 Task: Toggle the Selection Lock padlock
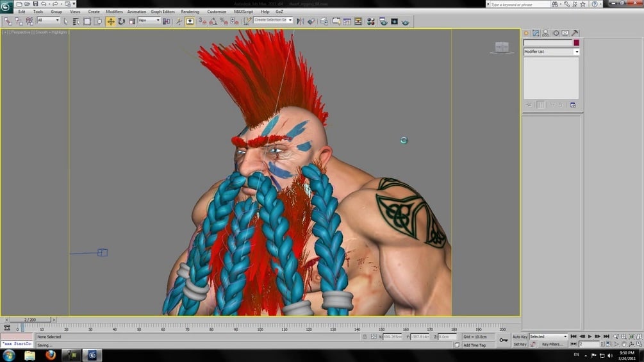[x=365, y=336]
